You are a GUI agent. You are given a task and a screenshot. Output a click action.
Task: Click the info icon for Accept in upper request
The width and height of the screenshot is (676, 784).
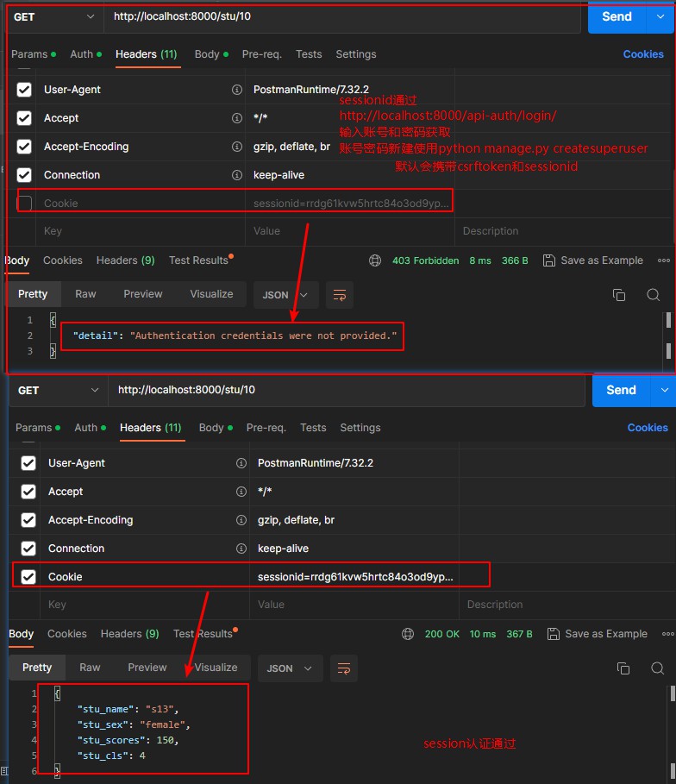click(237, 118)
